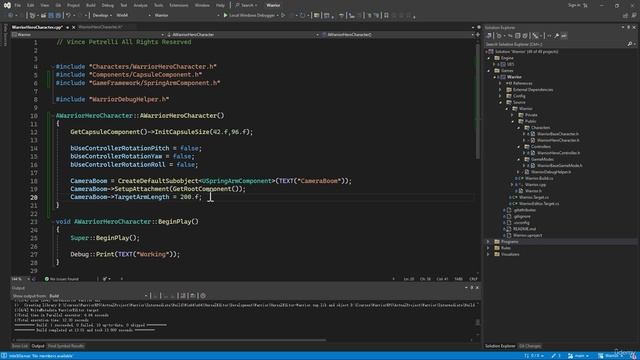Expand the UE5 project node
640x360 pixels.
coord(495,64)
